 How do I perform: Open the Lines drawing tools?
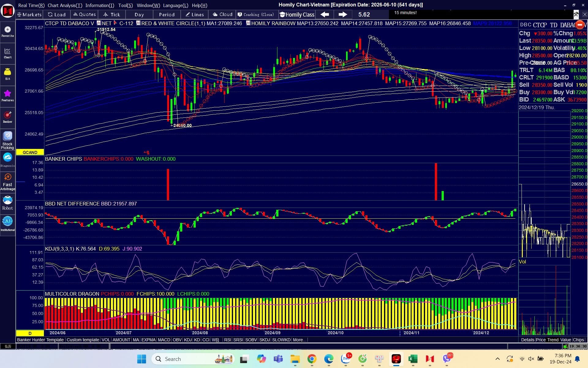click(195, 14)
